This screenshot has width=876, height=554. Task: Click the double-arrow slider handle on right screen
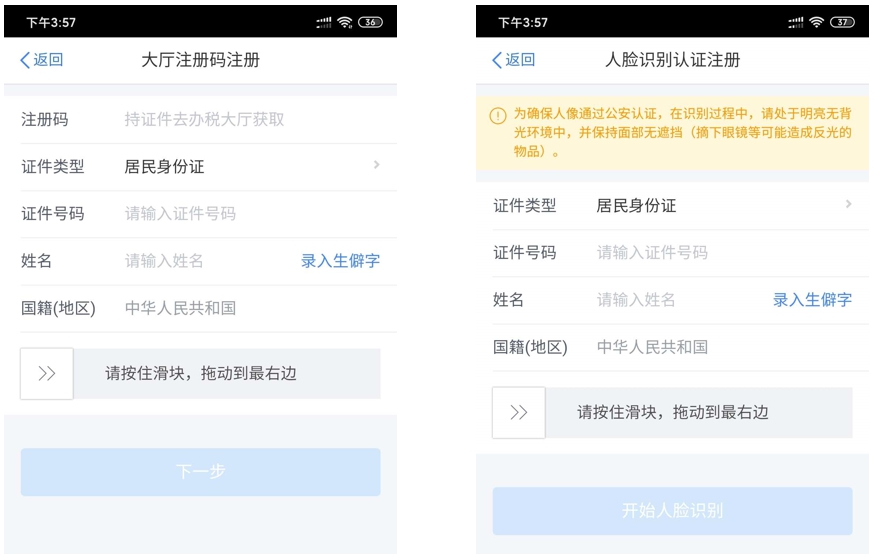coord(519,413)
